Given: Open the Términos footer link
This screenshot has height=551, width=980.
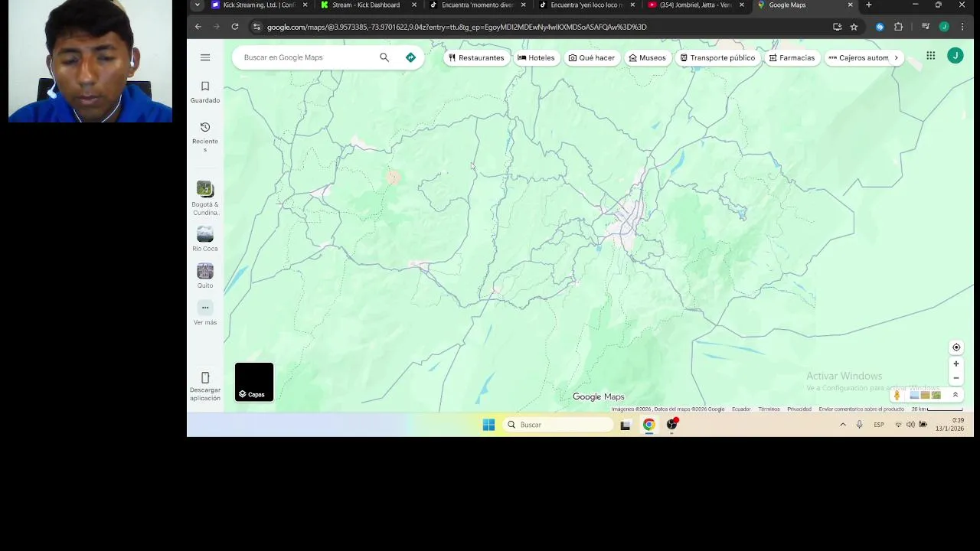Looking at the screenshot, I should click(x=769, y=409).
